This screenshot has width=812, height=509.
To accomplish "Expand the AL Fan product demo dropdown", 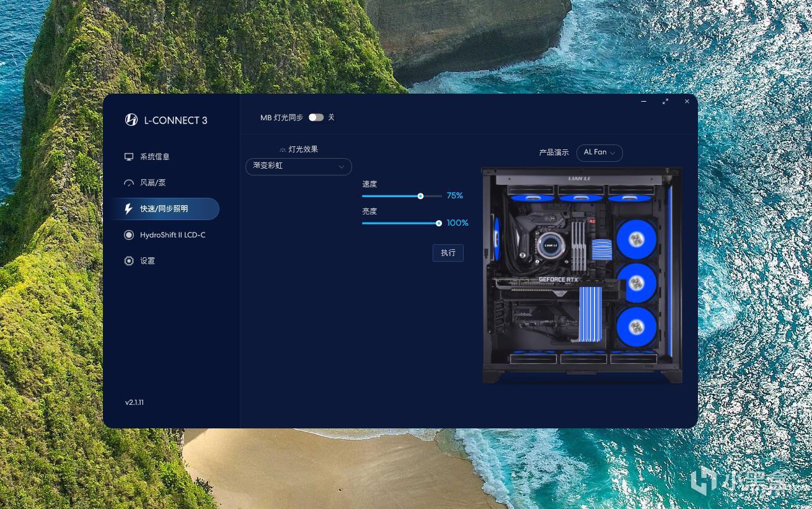I will click(599, 153).
